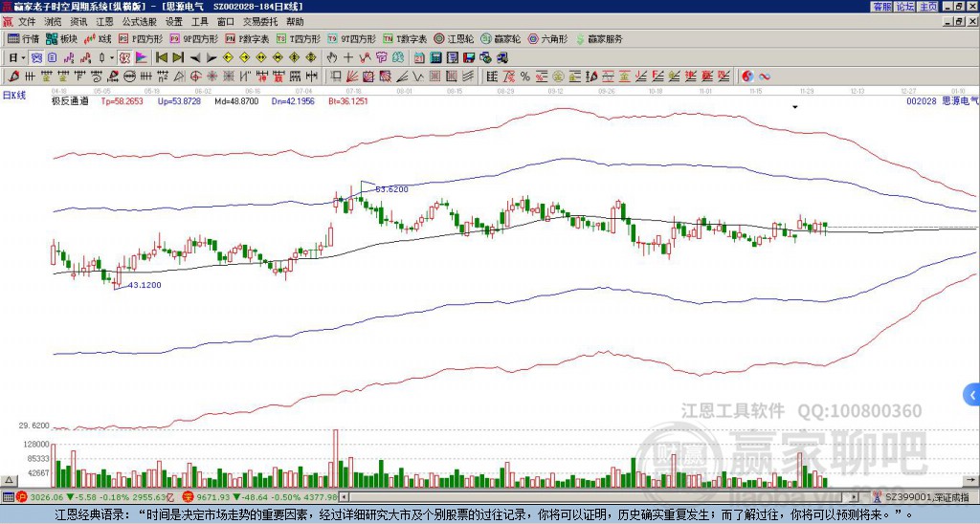The image size is (980, 524).
Task: Click the Dn=42.1956 value
Action: point(293,101)
